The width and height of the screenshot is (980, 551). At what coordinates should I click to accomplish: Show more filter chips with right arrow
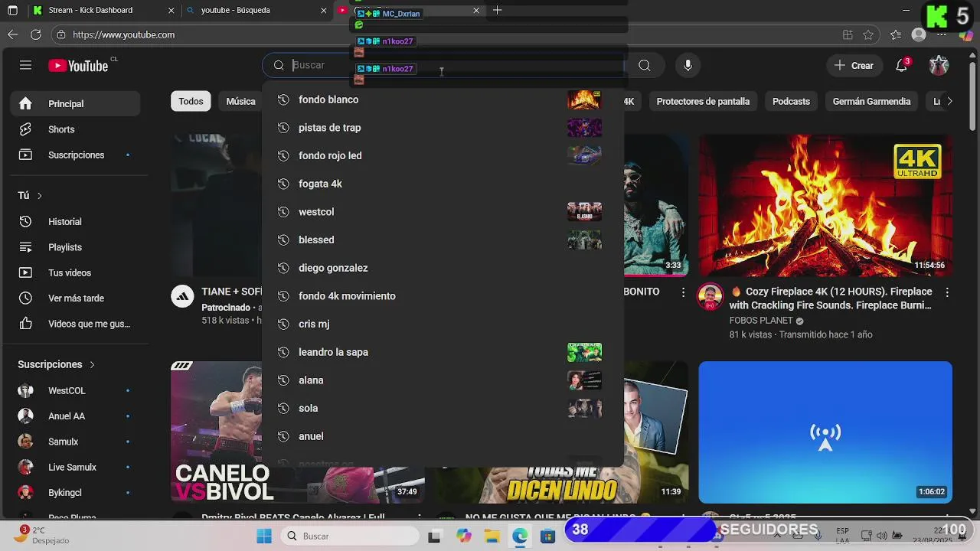[949, 101]
